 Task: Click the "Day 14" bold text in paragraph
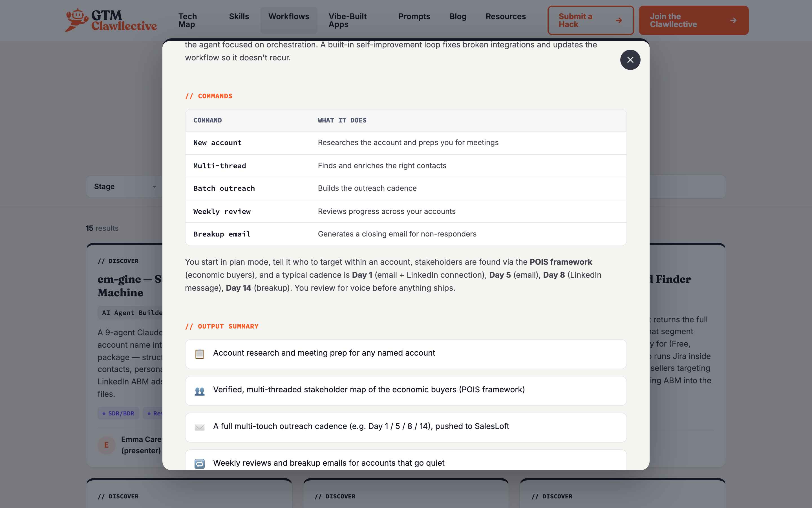[x=238, y=288]
